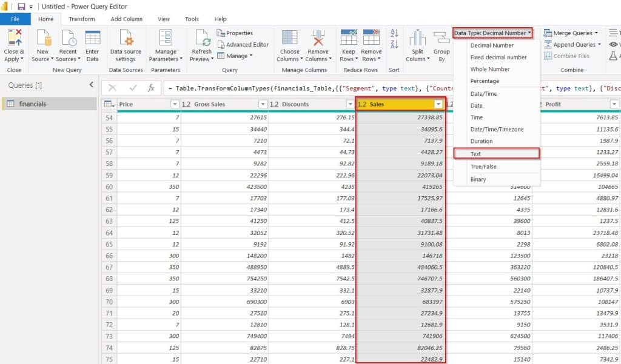
Task: Sort descending with the Z-A icon
Action: tap(394, 44)
